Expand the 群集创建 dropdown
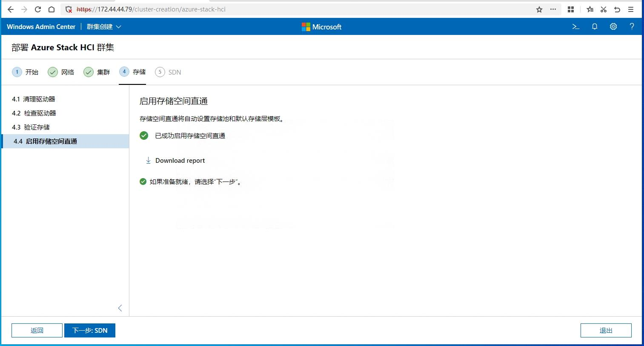644x346 pixels. point(104,26)
